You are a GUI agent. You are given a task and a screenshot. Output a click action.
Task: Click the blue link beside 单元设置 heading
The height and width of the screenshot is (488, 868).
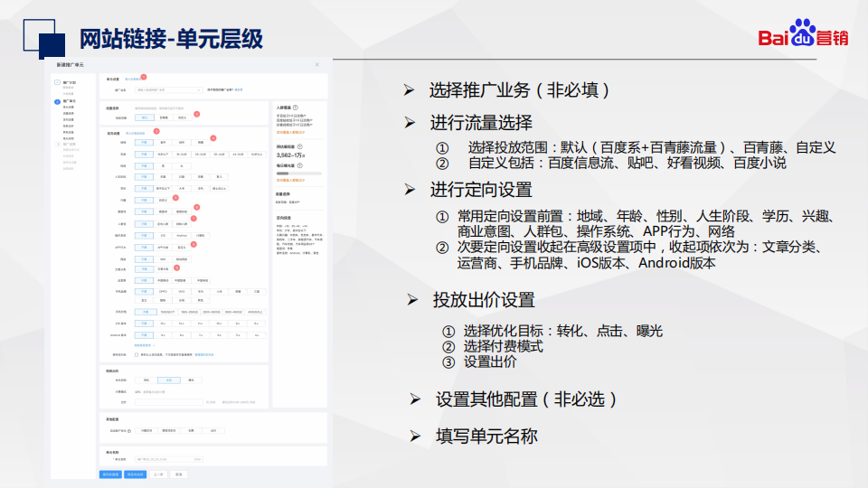pyautogui.click(x=133, y=80)
